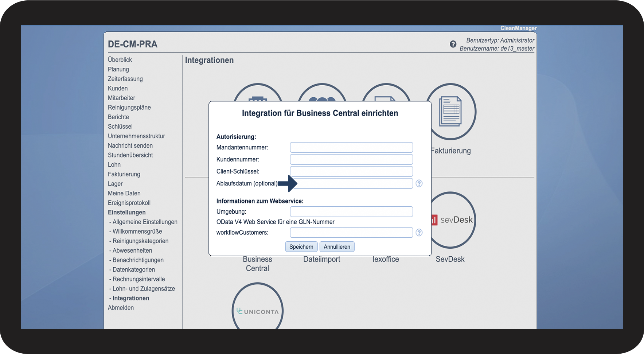Open Lohn- und Zulagensätze settings
The width and height of the screenshot is (644, 354).
coord(144,289)
